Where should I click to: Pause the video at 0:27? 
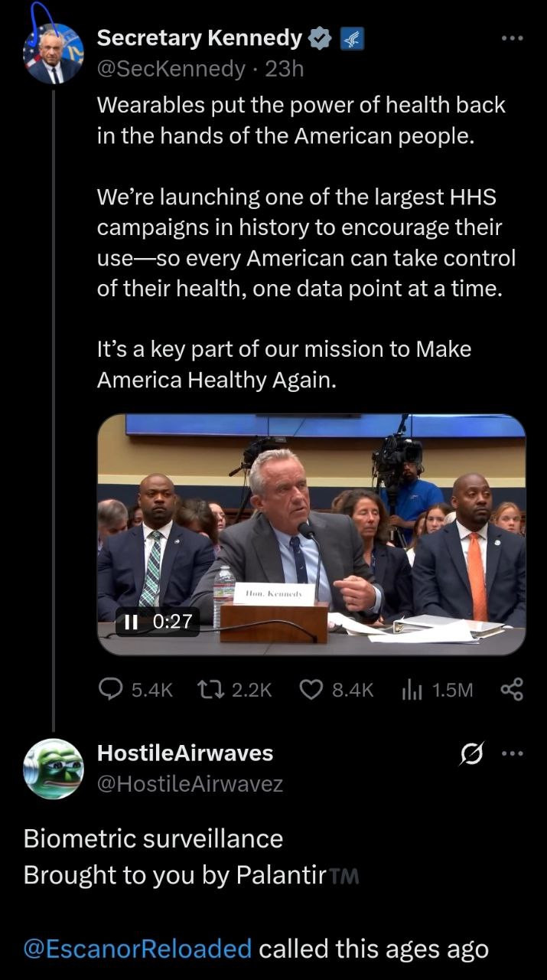pyautogui.click(x=131, y=622)
